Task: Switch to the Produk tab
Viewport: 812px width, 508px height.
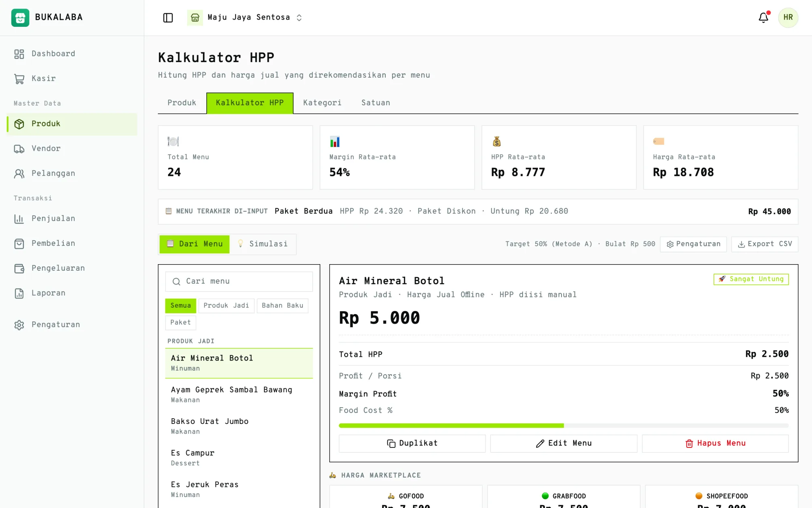Action: tap(182, 103)
